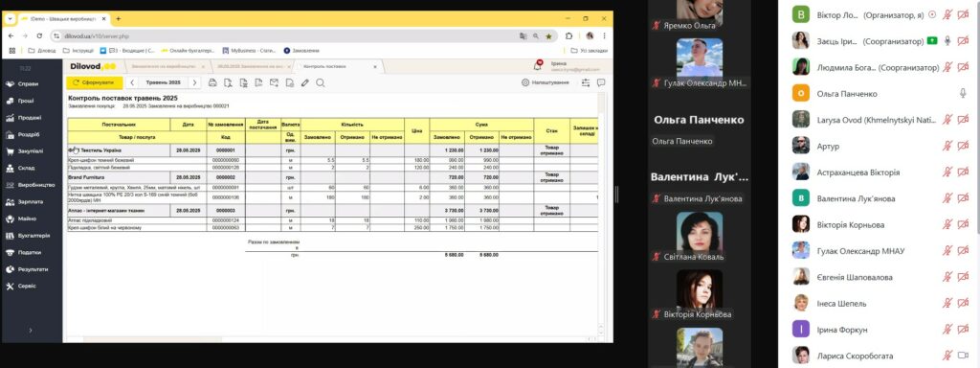Toggle microphone mute for Астраханцева Вікторія
Viewport: 980px width, 368px height.
click(947, 172)
